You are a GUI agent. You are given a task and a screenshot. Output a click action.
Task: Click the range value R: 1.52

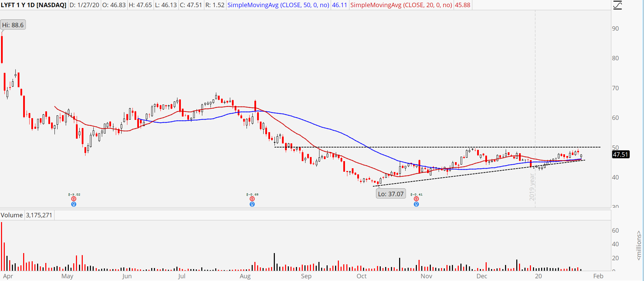pos(215,5)
